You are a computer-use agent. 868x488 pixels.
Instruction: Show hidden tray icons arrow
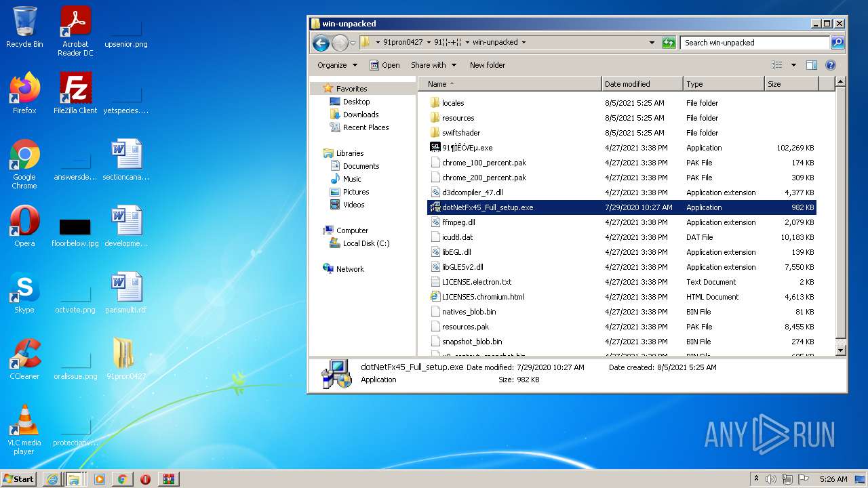[x=756, y=479]
